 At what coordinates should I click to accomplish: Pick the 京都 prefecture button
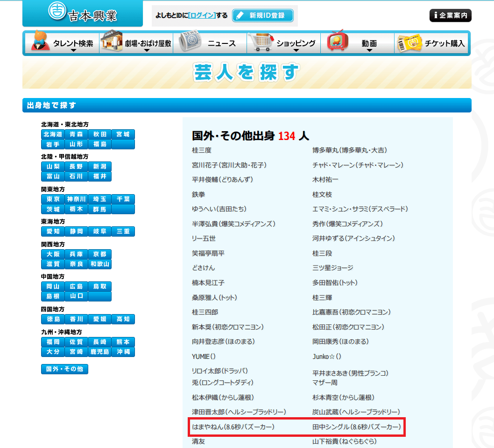100,254
